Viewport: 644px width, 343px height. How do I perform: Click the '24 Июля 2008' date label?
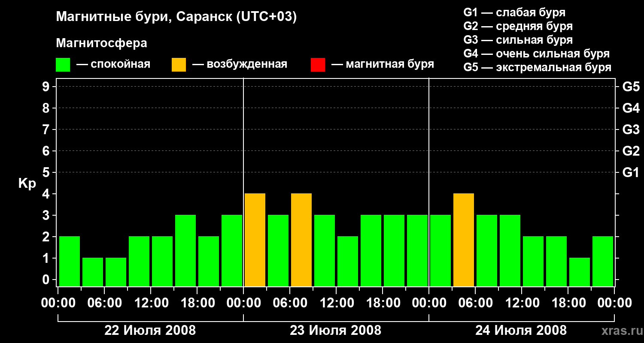(521, 331)
